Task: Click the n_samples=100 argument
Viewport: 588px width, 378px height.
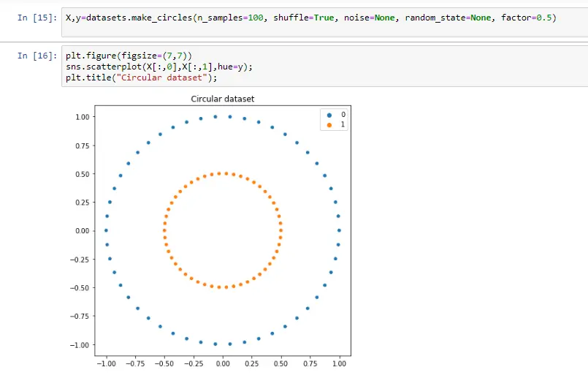Action: click(x=230, y=18)
